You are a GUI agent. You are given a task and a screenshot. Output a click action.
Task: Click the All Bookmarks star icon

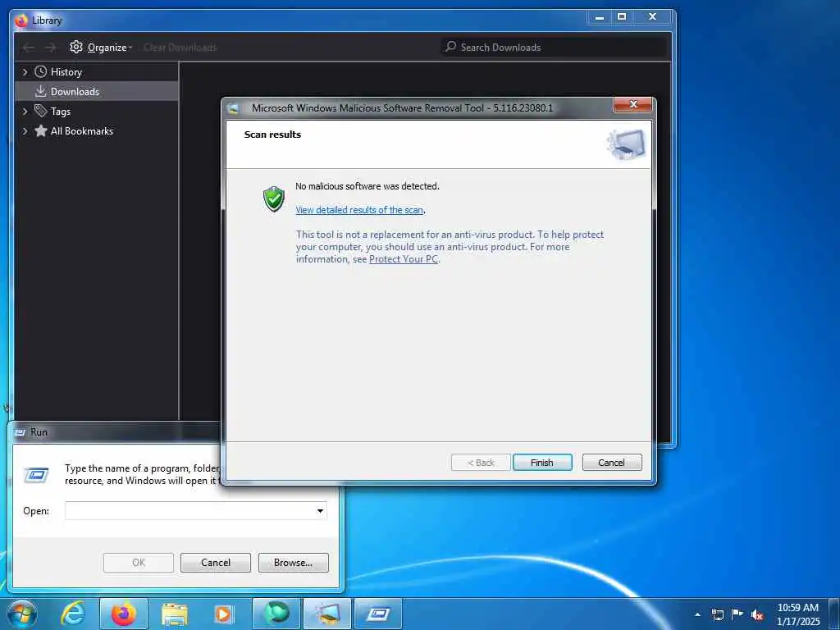(41, 130)
